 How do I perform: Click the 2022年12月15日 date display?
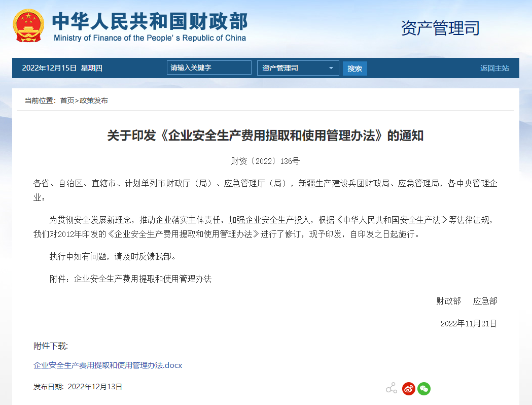(50, 68)
